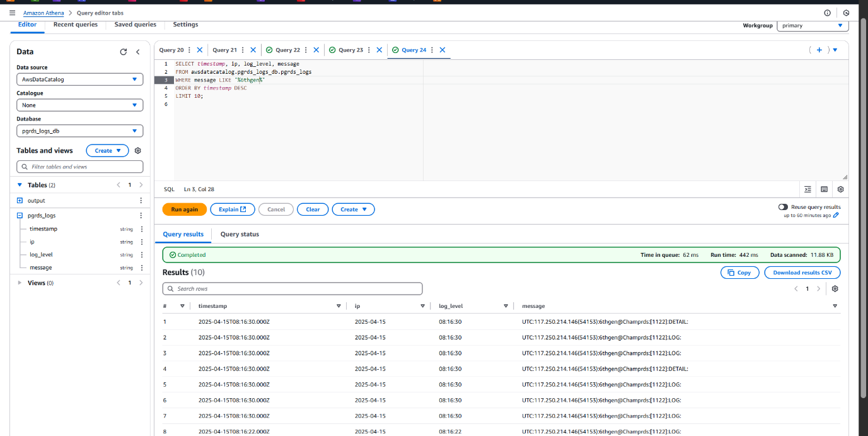The image size is (868, 436).
Task: Open the keyboard shortcuts icon
Action: tap(824, 189)
